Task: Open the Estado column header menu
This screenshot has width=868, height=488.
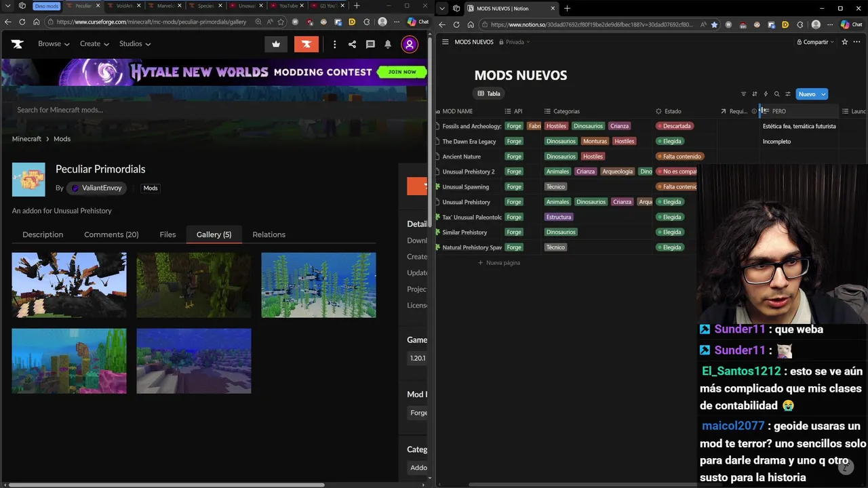Action: click(673, 111)
